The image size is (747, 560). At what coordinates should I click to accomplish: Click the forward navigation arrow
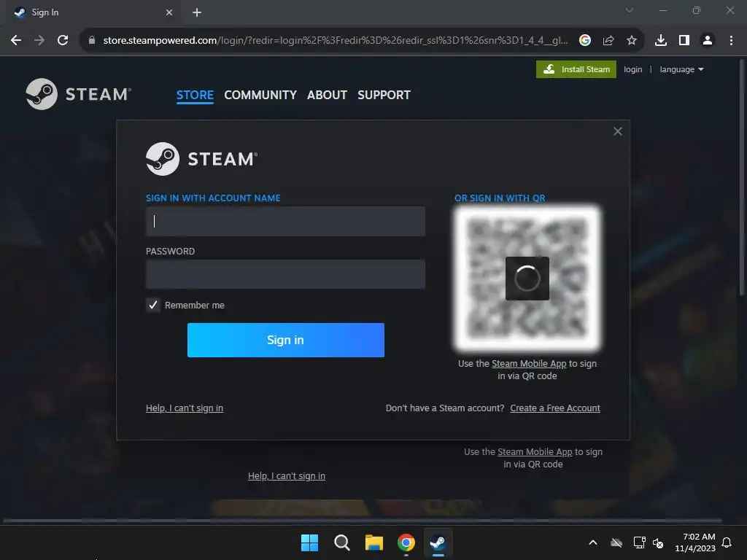[39, 41]
